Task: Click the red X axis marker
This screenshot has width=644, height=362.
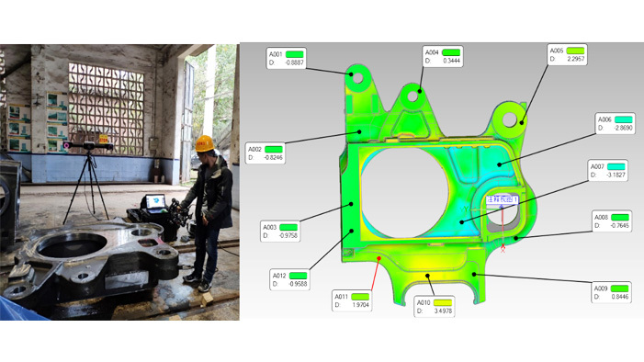Action: (503, 248)
